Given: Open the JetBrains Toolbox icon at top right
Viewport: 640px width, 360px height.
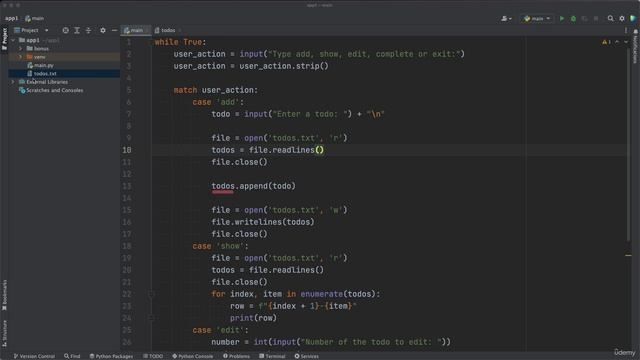Looking at the screenshot, I should point(633,18).
